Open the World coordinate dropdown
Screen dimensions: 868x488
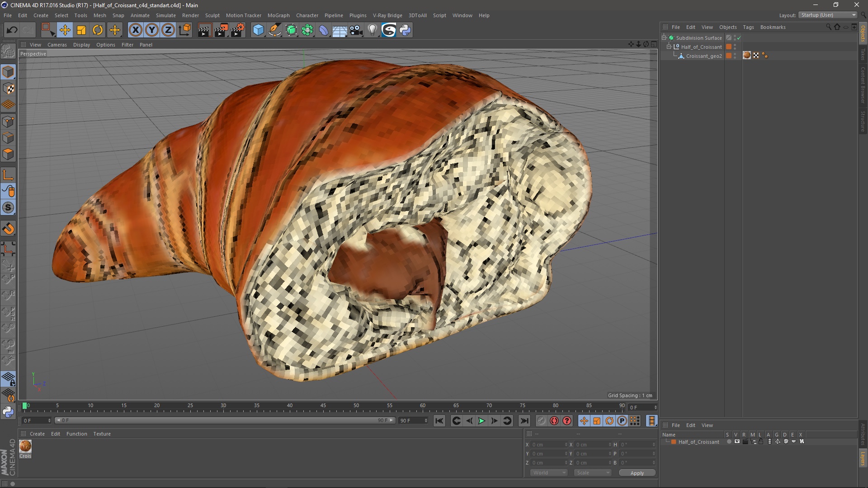[x=549, y=473]
